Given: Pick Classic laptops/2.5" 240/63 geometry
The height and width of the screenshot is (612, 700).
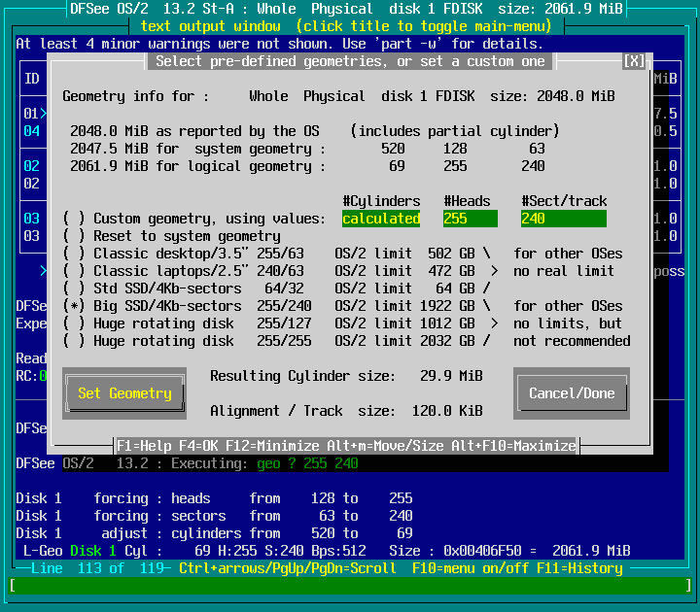Looking at the screenshot, I should (x=74, y=271).
